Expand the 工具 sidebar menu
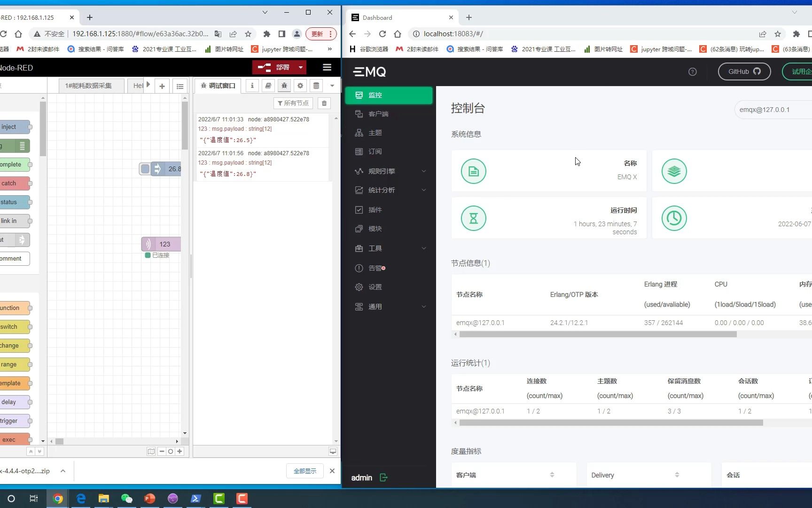This screenshot has height=508, width=812. (389, 248)
